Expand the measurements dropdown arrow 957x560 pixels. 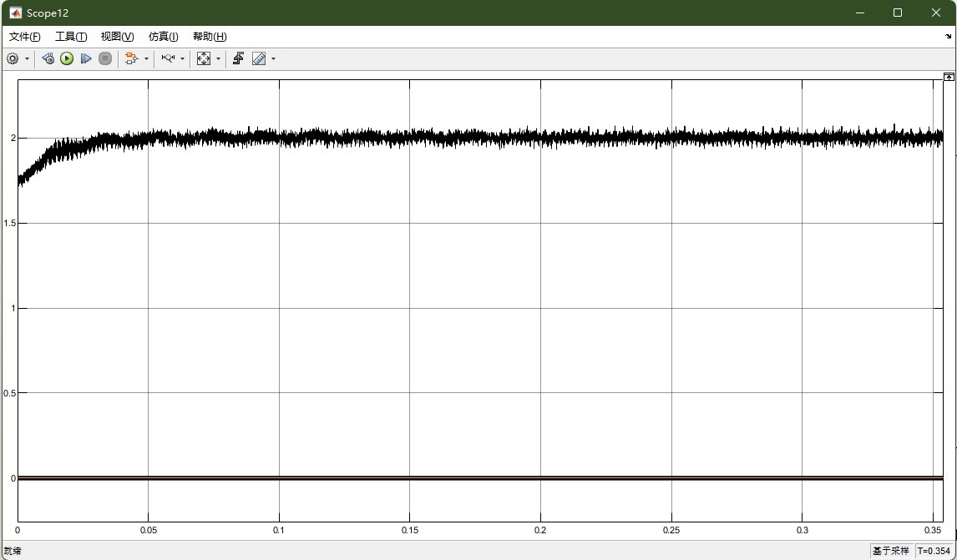273,59
